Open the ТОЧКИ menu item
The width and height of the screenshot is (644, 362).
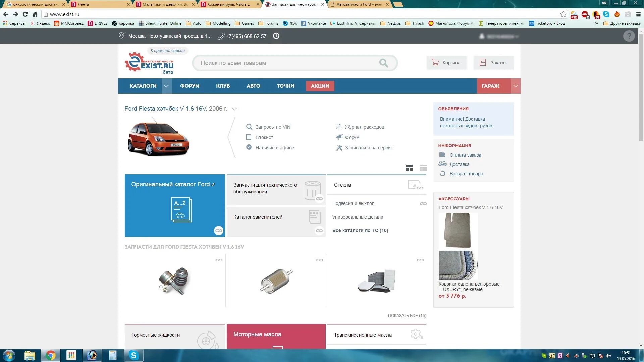(285, 86)
